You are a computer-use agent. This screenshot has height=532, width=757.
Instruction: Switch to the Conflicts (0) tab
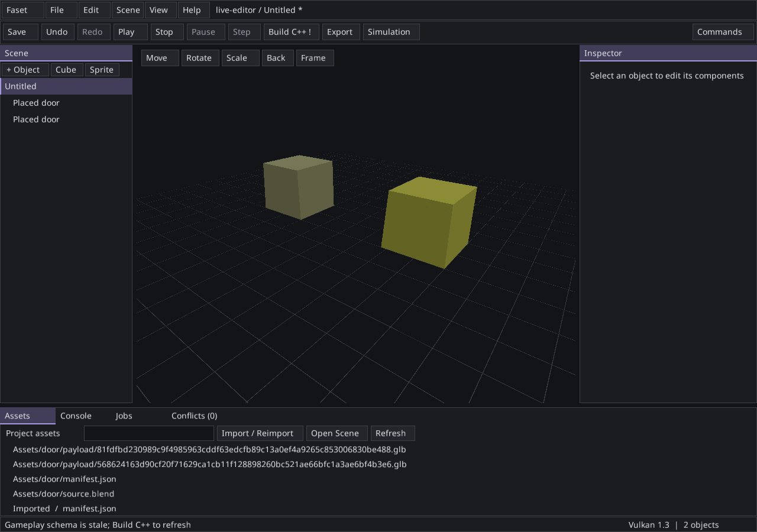195,416
